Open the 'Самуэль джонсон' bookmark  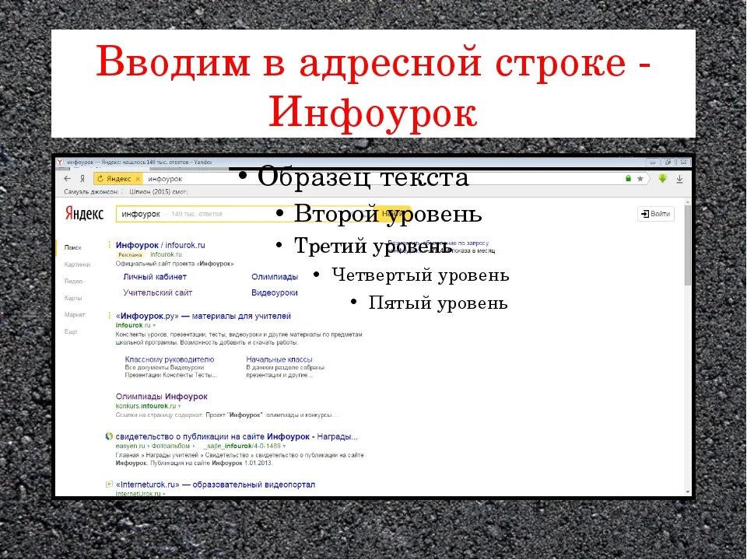pyautogui.click(x=90, y=191)
